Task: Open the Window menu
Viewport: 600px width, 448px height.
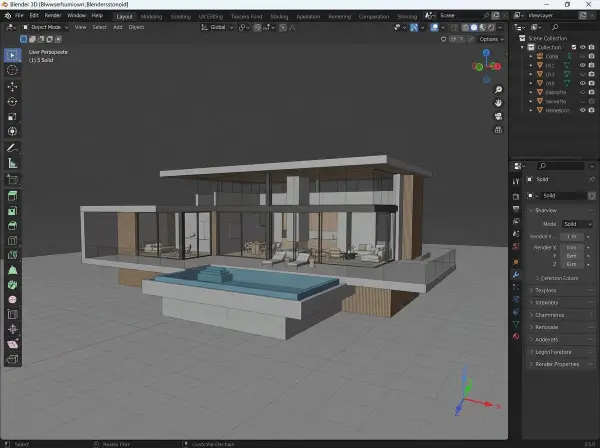Action: (76, 16)
